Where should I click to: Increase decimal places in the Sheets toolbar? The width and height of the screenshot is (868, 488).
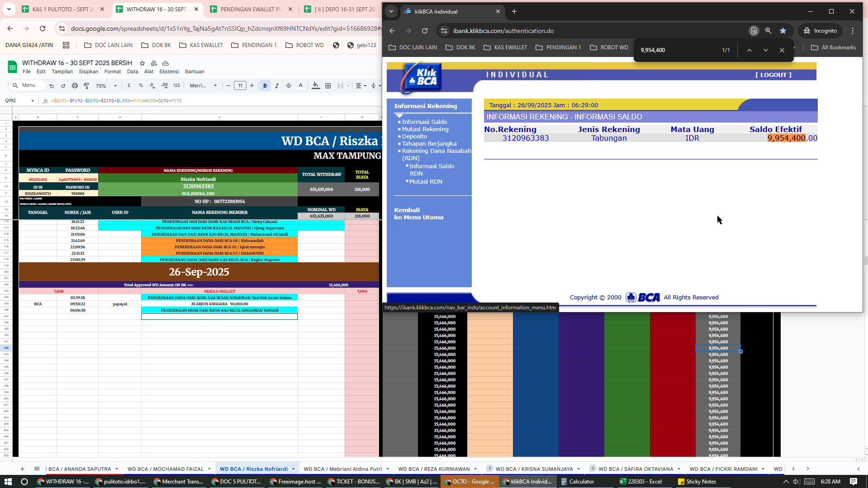tap(165, 85)
